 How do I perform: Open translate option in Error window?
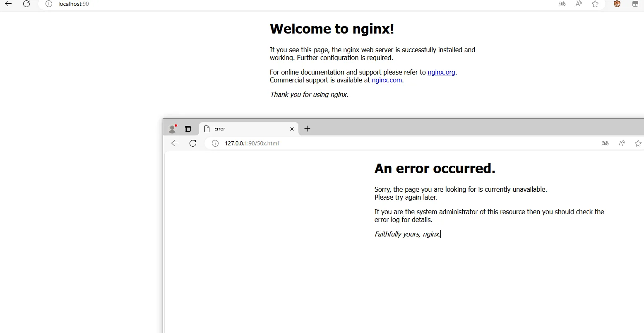[605, 143]
